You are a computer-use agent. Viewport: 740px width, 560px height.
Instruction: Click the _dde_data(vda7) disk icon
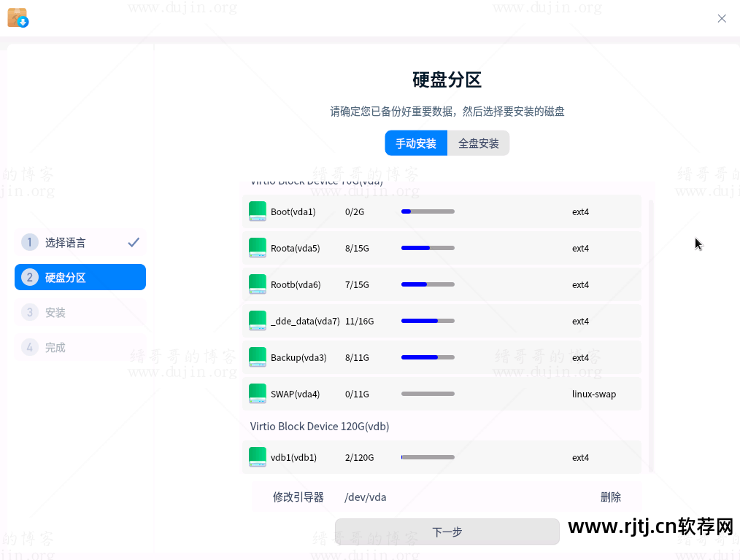[x=258, y=321]
